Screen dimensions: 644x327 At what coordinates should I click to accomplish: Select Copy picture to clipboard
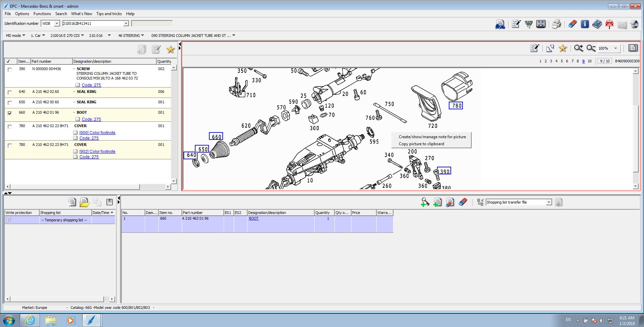(421, 144)
